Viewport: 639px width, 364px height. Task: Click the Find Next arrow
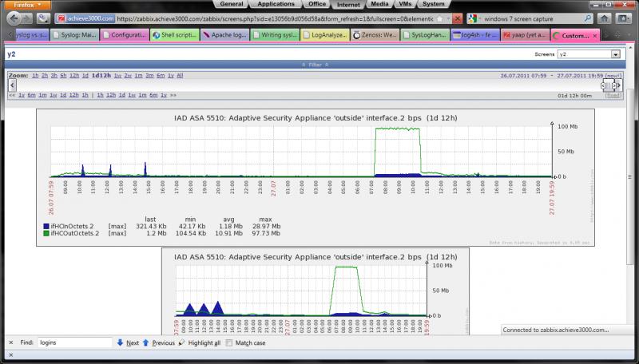pyautogui.click(x=120, y=342)
